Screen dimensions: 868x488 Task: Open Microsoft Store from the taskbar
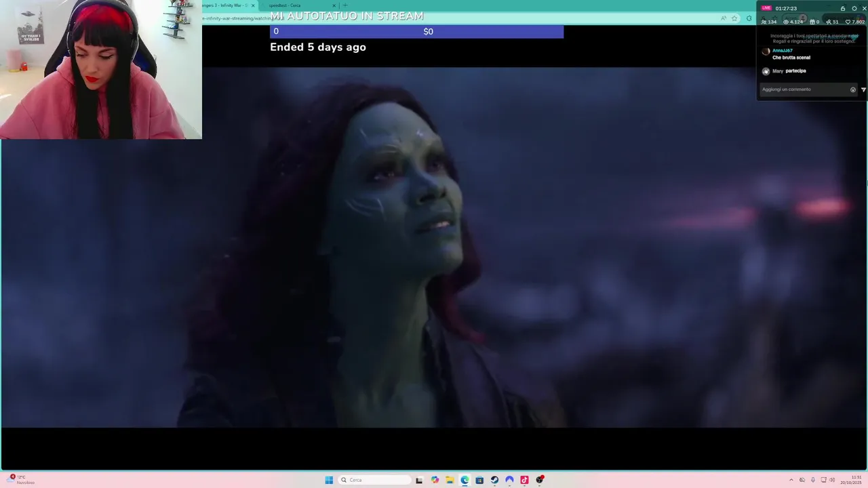479,480
